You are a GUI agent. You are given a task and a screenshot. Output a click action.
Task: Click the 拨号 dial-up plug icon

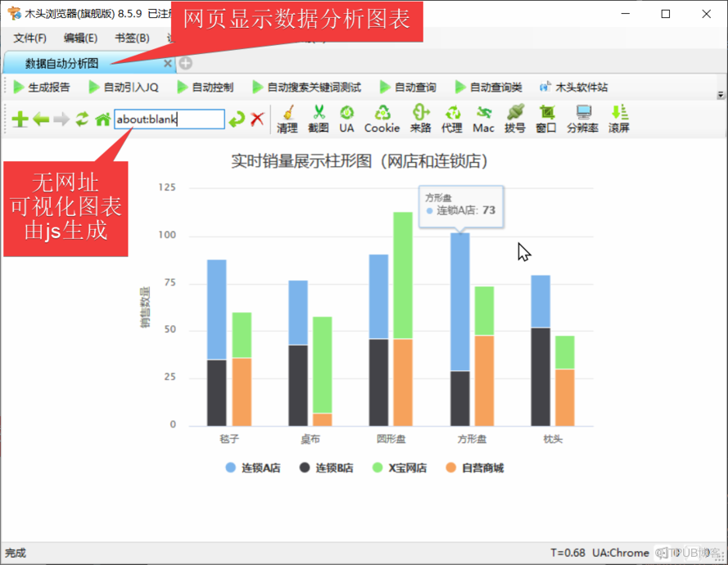pos(515,119)
